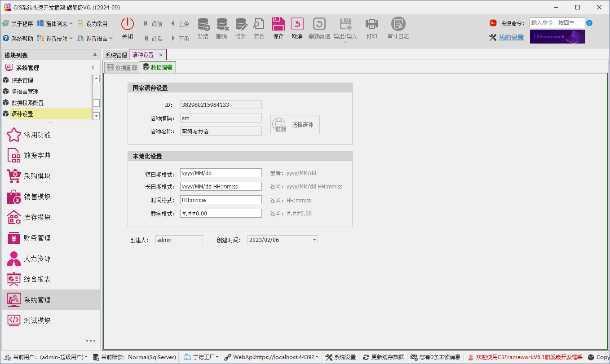
Task: Go to first record (最前)
Action: [153, 24]
